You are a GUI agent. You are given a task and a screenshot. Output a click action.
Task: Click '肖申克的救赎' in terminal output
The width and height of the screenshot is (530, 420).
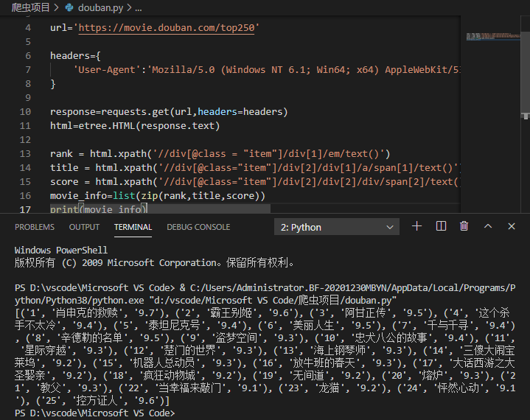86,313
